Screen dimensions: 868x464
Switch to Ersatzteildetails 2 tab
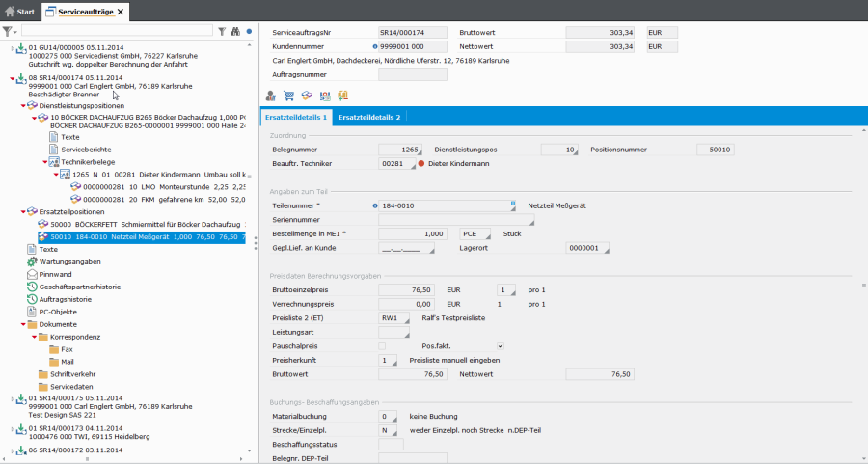(370, 117)
